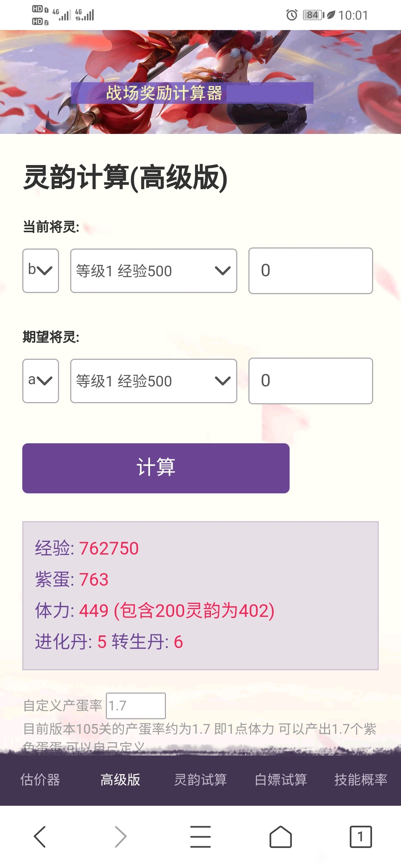The width and height of the screenshot is (401, 868).
Task: Open the browser tabs counter icon
Action: click(x=361, y=837)
